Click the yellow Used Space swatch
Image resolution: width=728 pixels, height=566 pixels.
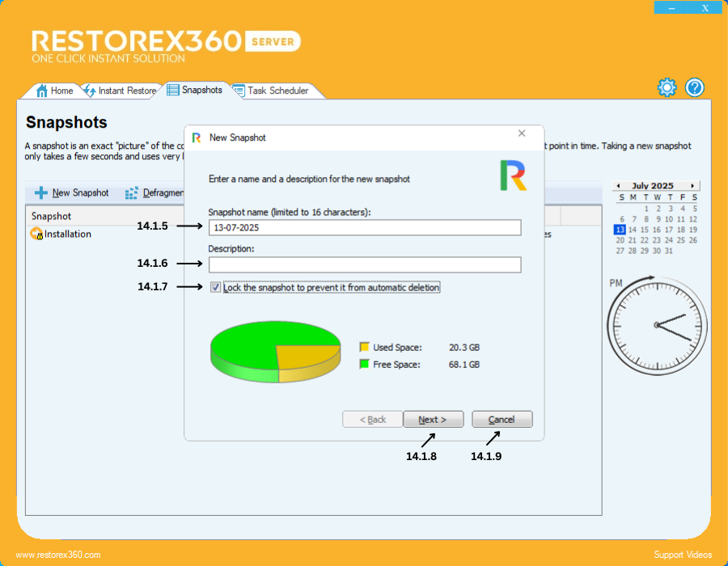click(x=365, y=347)
